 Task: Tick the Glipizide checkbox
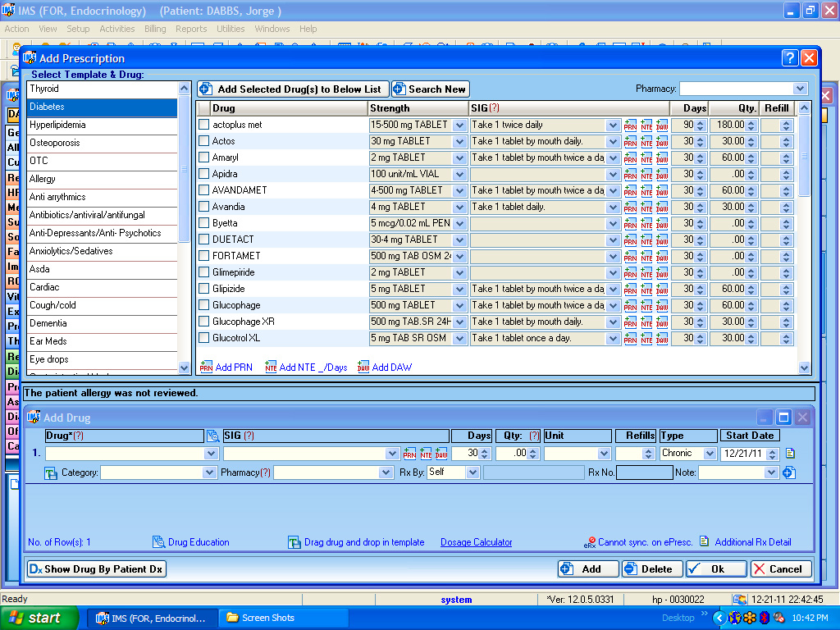click(204, 289)
